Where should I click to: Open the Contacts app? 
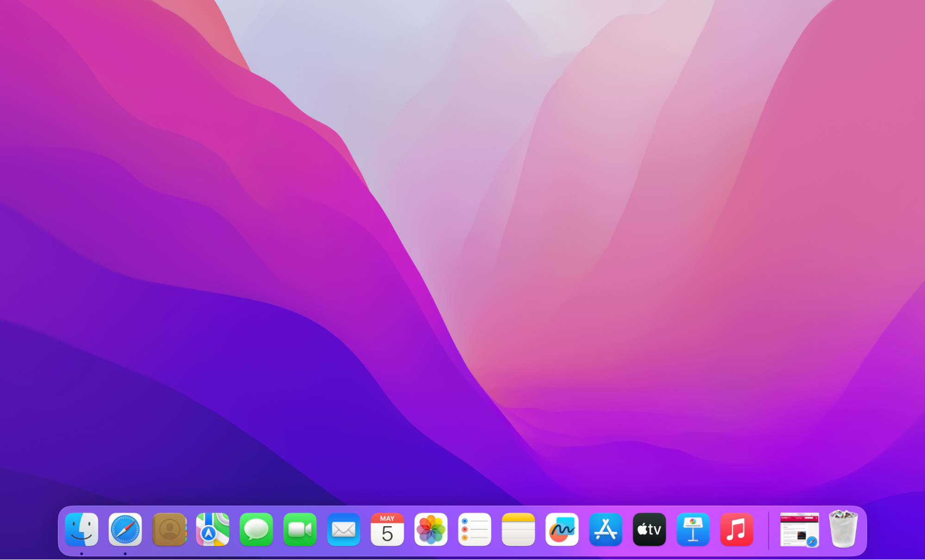pos(169,529)
